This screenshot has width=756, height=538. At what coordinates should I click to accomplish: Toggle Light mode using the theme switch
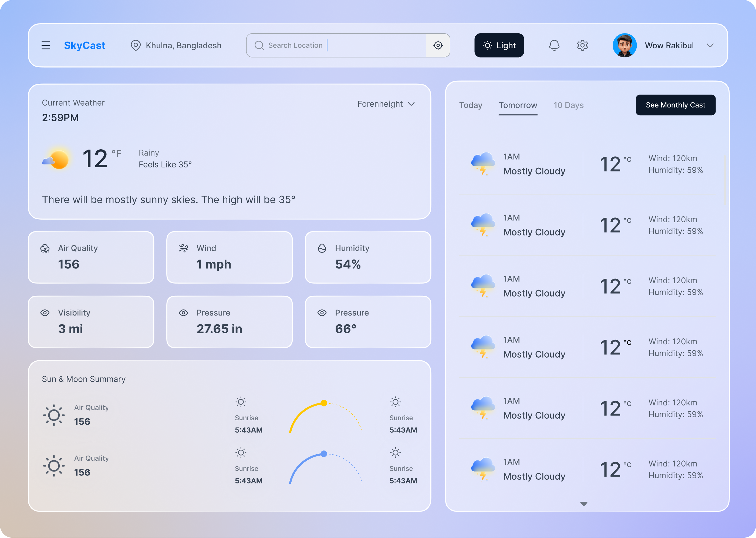499,45
